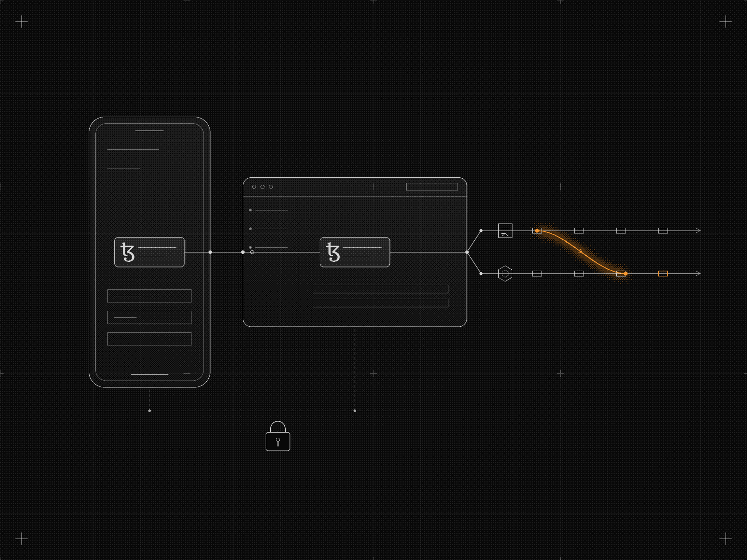Click the first button in the phone list
This screenshot has height=560, width=747.
(x=149, y=296)
